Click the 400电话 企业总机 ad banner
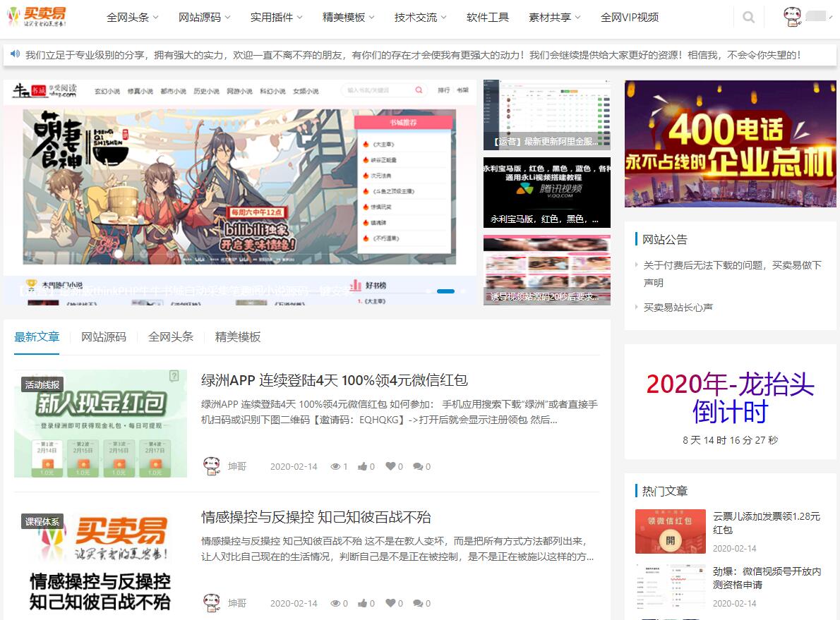The height and width of the screenshot is (620, 840). [730, 143]
